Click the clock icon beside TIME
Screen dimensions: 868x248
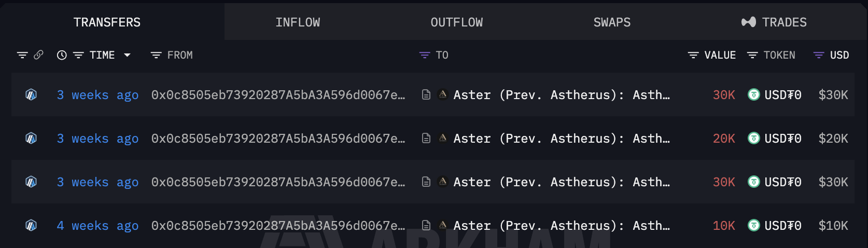click(x=62, y=55)
